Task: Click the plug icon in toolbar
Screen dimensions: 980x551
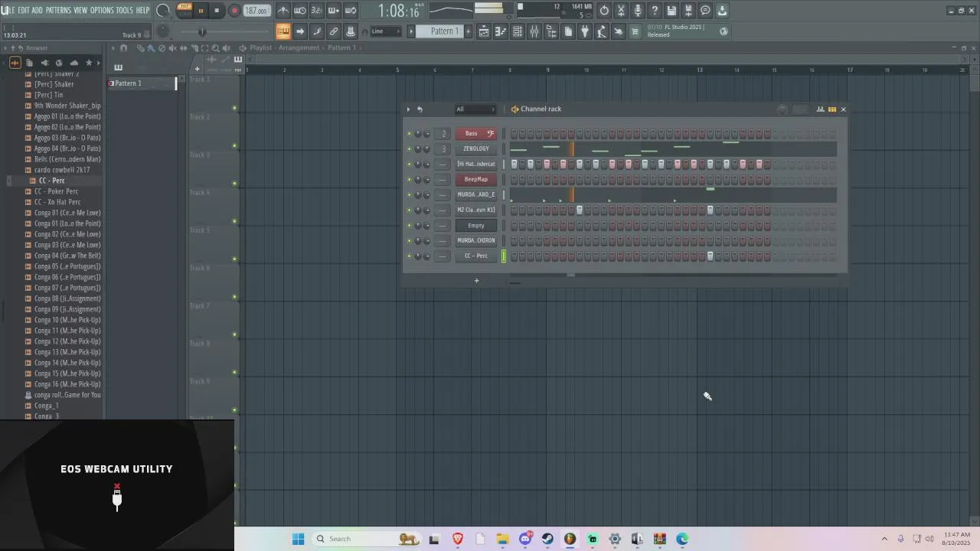Action: pos(585,31)
